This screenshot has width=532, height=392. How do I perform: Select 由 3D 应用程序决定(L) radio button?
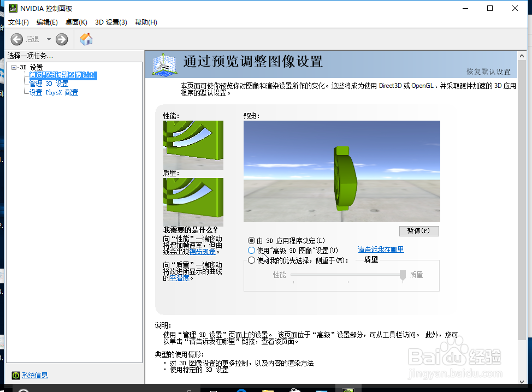(x=251, y=241)
